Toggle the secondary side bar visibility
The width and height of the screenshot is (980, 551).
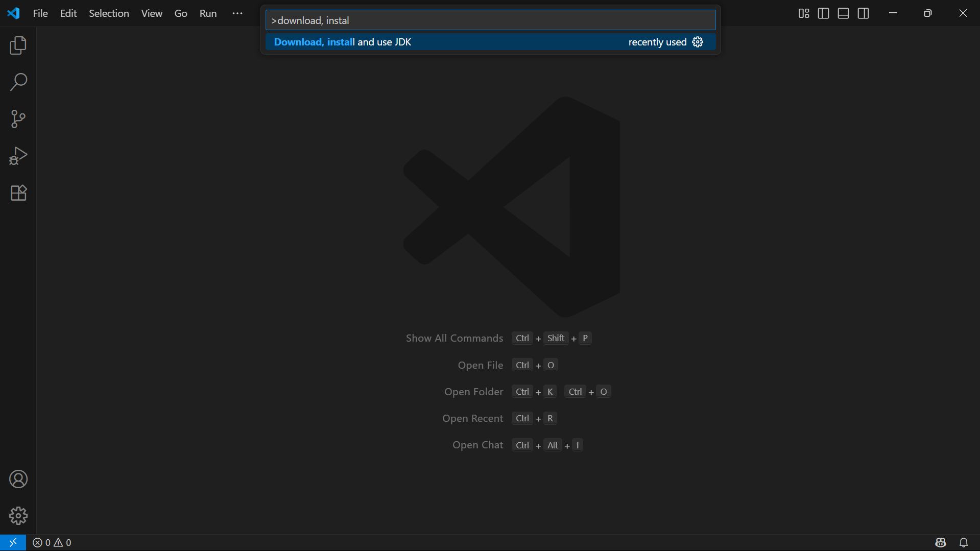pos(863,14)
